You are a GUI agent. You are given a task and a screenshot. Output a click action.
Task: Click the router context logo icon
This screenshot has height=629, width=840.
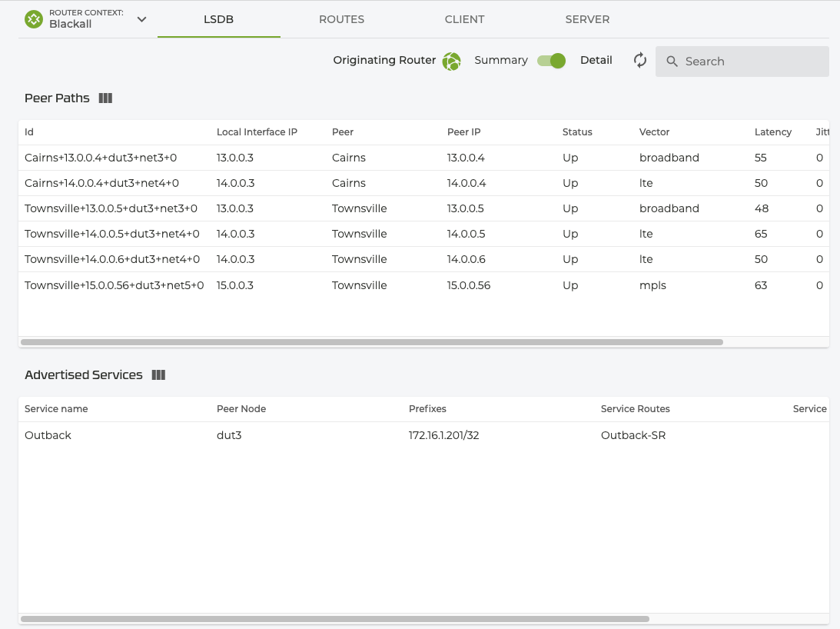(34, 19)
